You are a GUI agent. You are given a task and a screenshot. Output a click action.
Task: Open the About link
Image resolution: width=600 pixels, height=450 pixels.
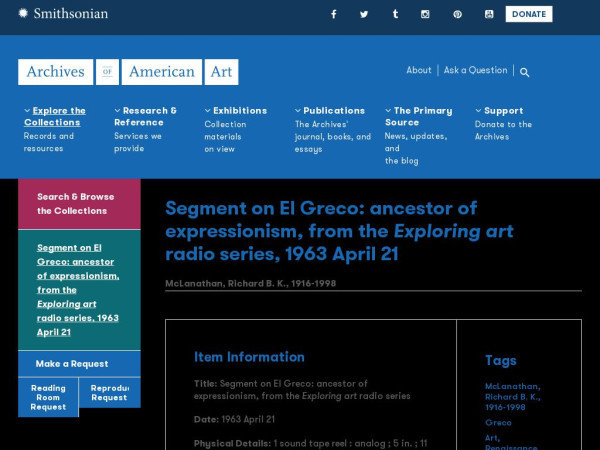(419, 70)
